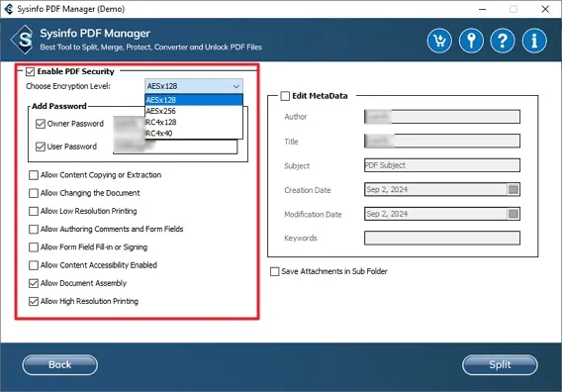Click the key activation icon
The width and height of the screenshot is (562, 392).
[x=471, y=41]
